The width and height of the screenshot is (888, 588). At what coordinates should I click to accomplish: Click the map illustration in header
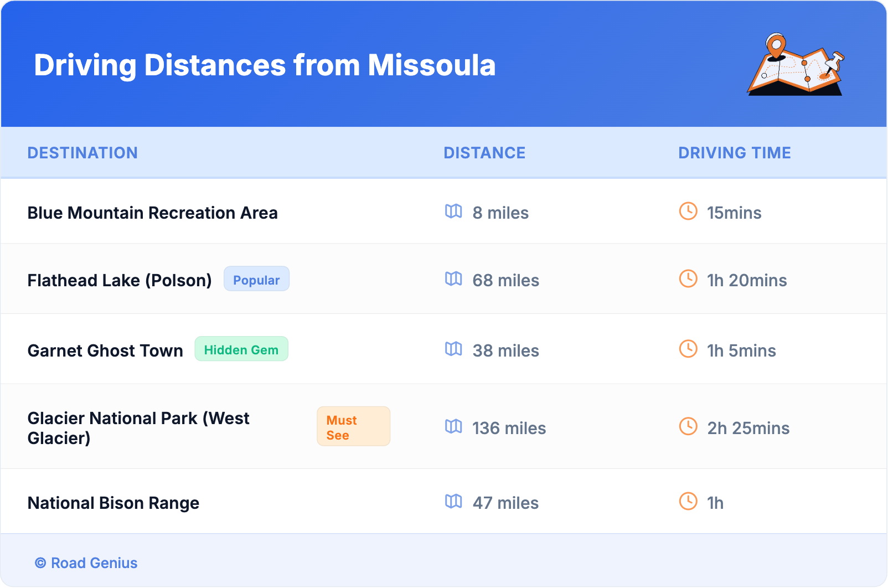[x=796, y=65]
